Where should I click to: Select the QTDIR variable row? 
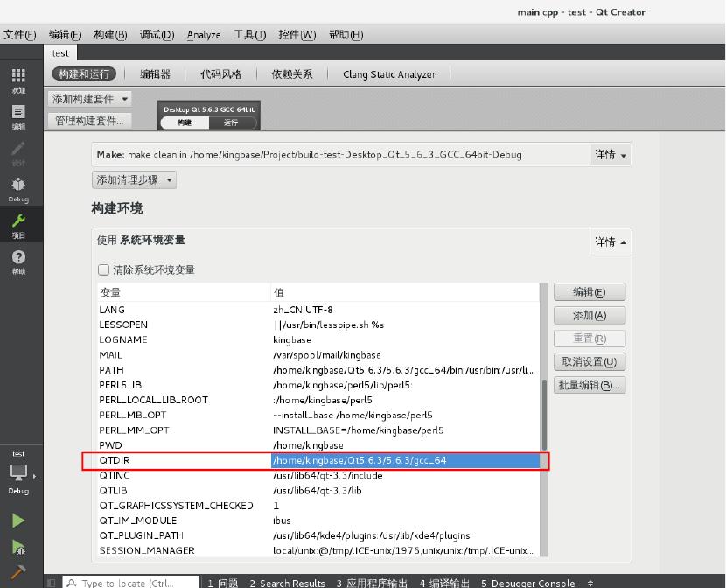pyautogui.click(x=319, y=460)
